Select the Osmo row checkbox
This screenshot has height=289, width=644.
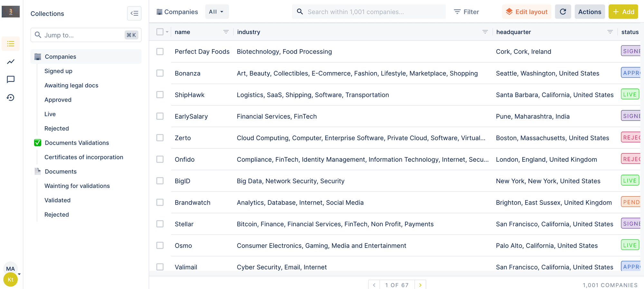(x=160, y=245)
